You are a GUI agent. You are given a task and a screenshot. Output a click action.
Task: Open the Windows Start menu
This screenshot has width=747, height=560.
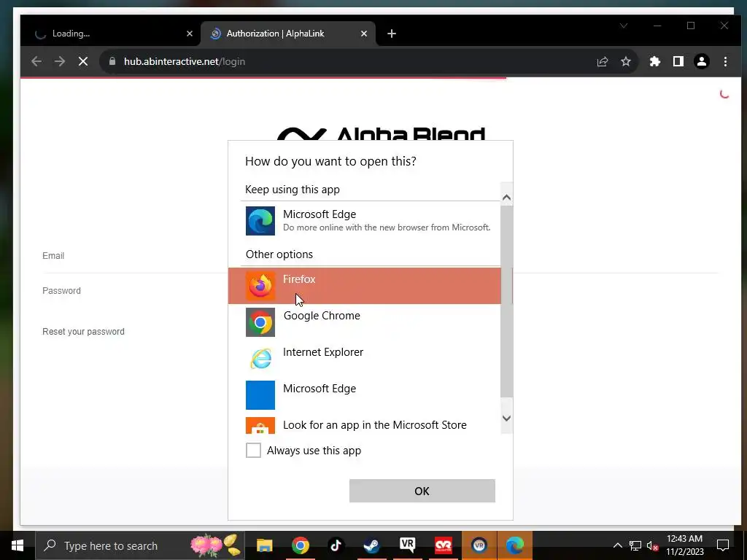(x=18, y=545)
